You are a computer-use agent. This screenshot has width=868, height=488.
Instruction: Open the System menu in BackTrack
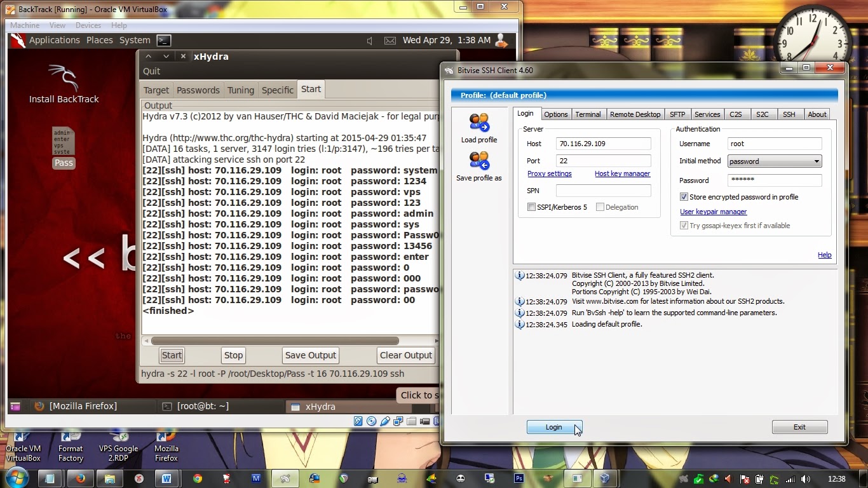[x=135, y=40]
